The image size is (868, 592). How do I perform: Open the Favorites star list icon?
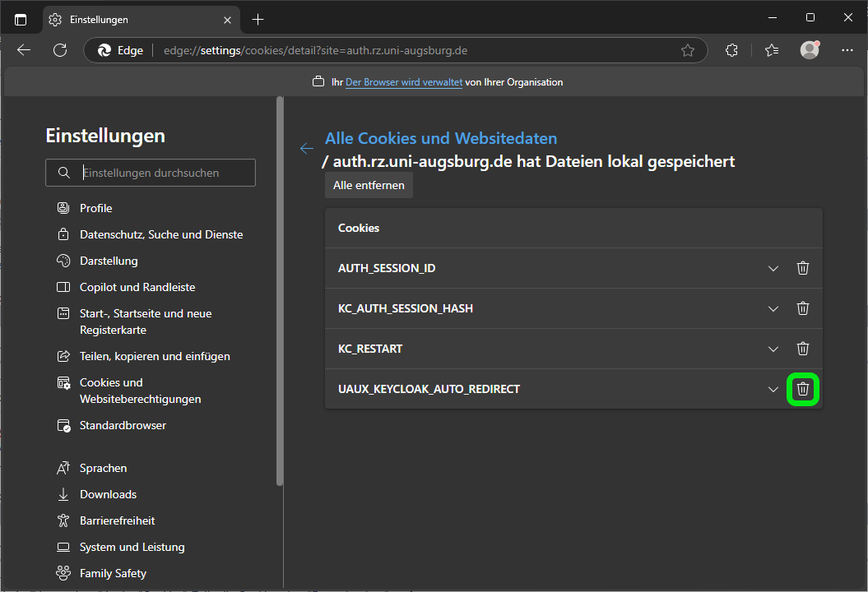pos(771,50)
